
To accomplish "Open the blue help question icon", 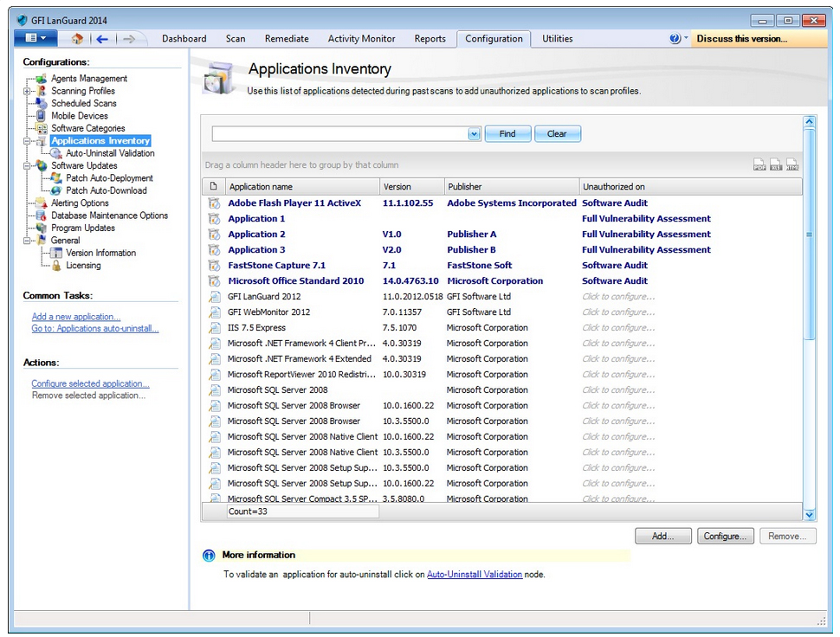I will pos(675,39).
